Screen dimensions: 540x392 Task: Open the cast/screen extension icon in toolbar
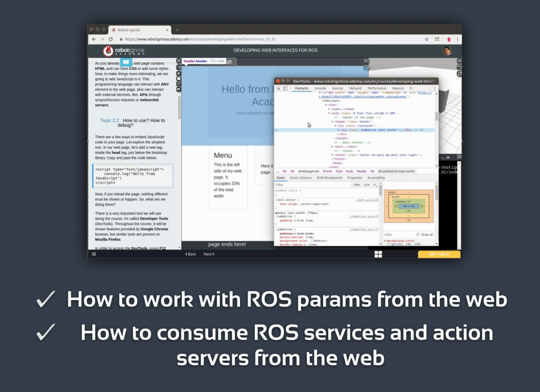pos(437,39)
